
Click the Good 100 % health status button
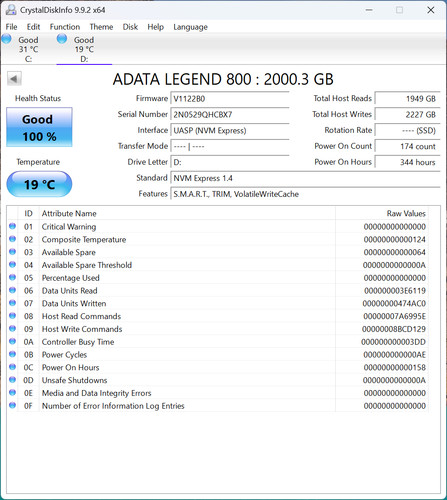click(x=39, y=127)
